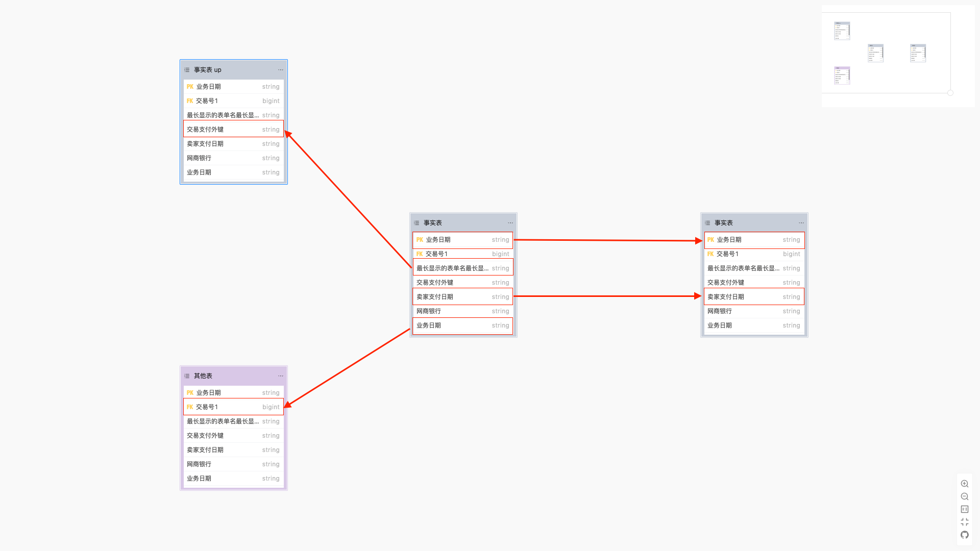
Task: Click the FK badge in 其他表
Action: tap(189, 407)
